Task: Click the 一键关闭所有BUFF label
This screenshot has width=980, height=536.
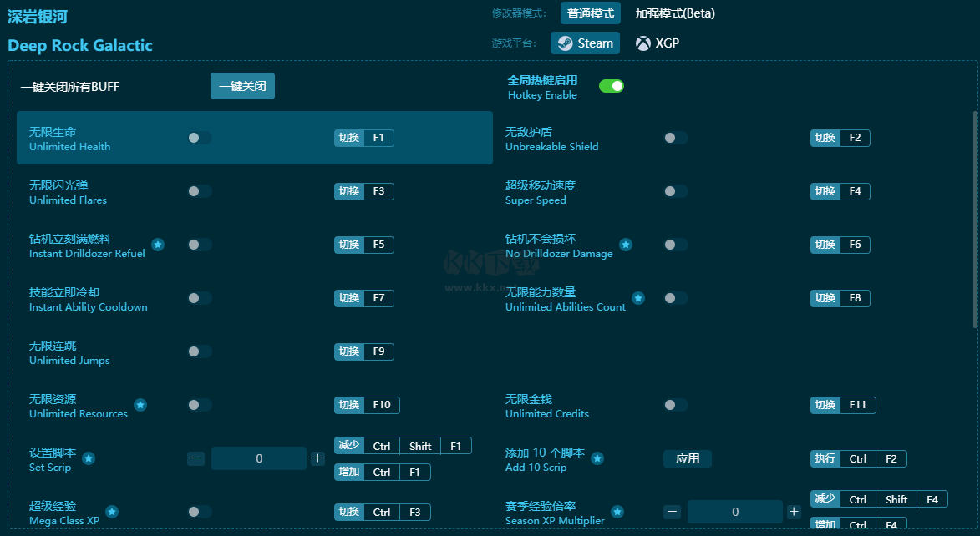Action: click(70, 87)
